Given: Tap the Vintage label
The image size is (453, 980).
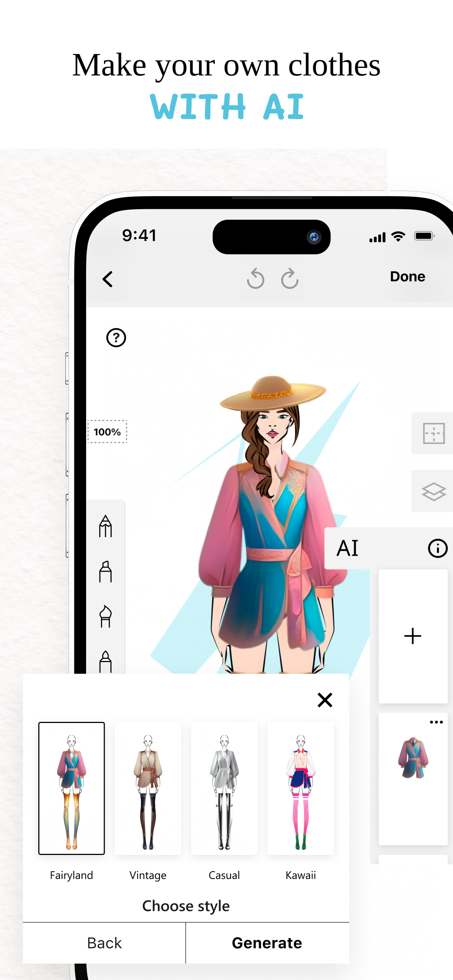Looking at the screenshot, I should tap(148, 876).
